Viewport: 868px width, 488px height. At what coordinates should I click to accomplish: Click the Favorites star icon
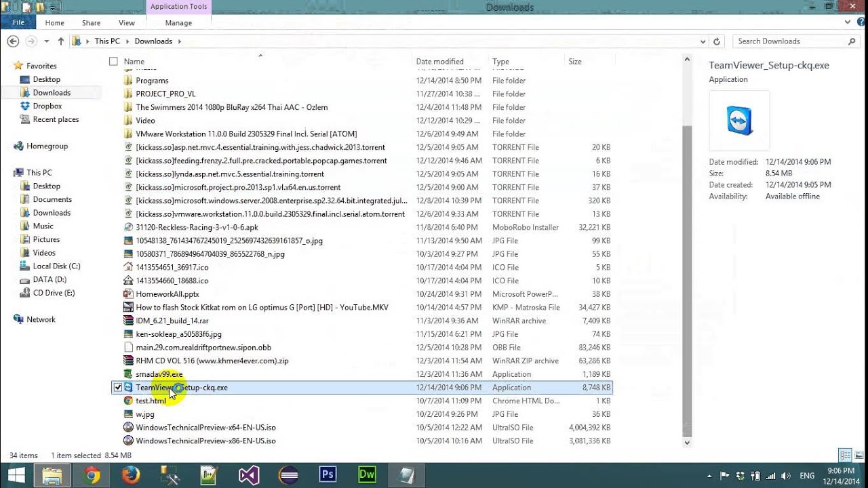point(18,66)
